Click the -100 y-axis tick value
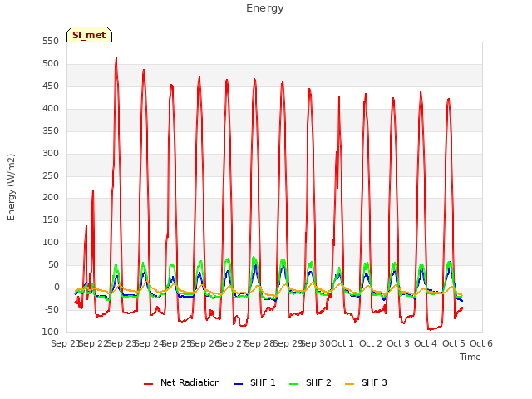Viewport: 532px width, 399px height. click(49, 332)
